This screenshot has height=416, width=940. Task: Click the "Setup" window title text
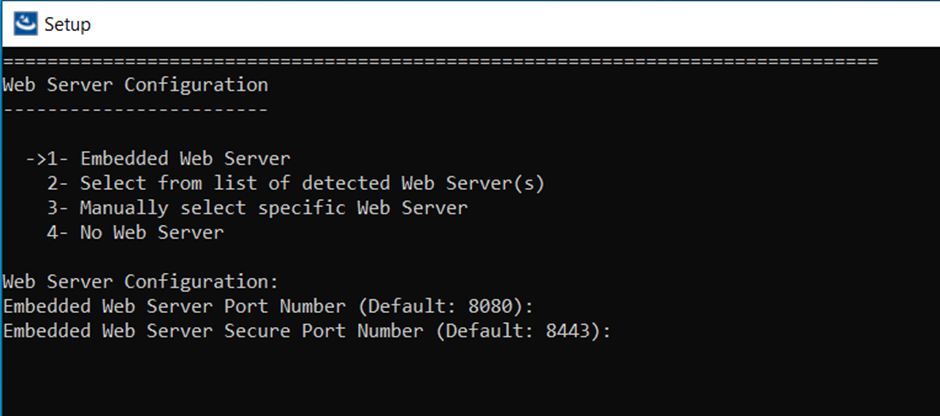pyautogui.click(x=67, y=24)
